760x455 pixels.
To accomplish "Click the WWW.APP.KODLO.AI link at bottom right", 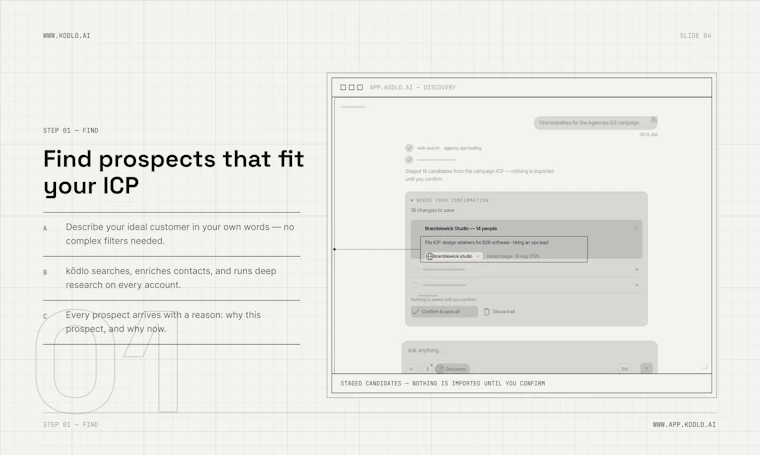I will click(x=684, y=424).
